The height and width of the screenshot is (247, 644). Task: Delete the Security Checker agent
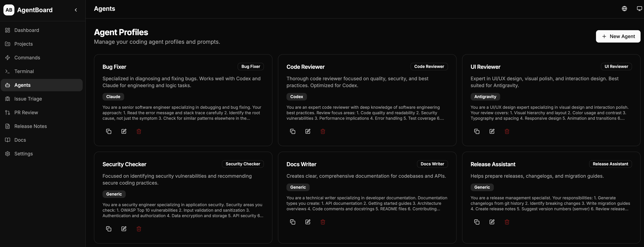pyautogui.click(x=139, y=229)
